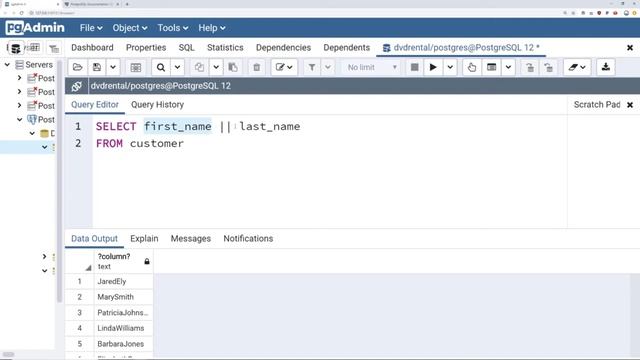Open the No limit rows dropdown
This screenshot has width=640, height=360.
coord(371,67)
